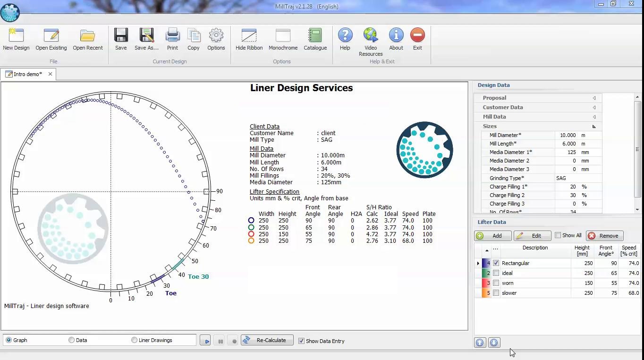Add a new lifter
The width and height of the screenshot is (644, 360).
coord(493,236)
